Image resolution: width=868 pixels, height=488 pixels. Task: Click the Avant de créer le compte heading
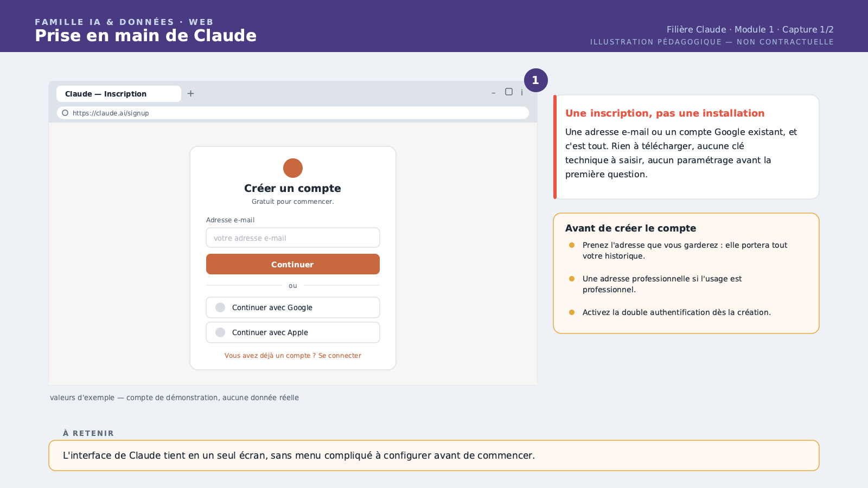(630, 228)
